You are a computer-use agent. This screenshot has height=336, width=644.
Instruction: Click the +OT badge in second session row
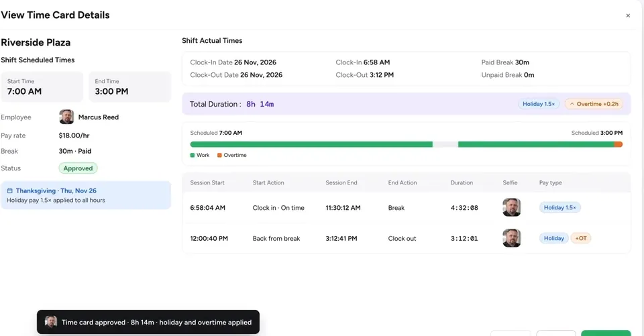pos(581,238)
